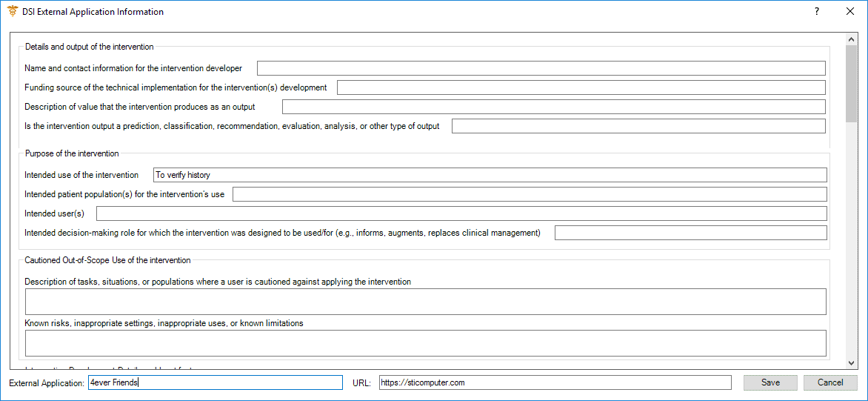Click the known risks and limitations text area
The height and width of the screenshot is (401, 868).
click(425, 343)
